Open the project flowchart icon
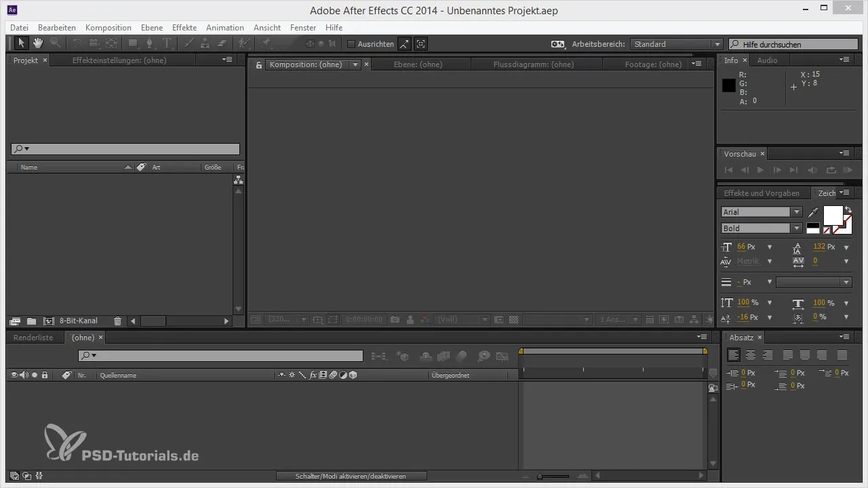 click(238, 180)
